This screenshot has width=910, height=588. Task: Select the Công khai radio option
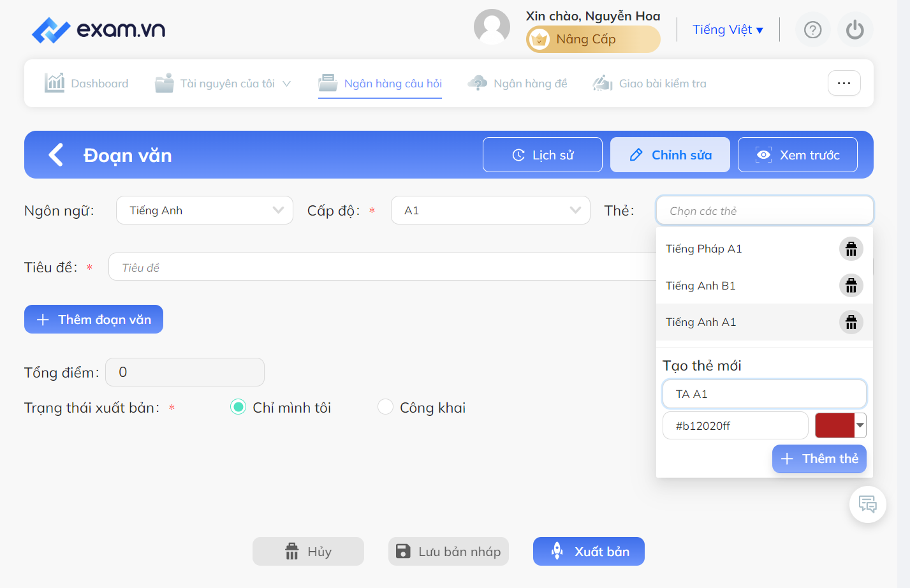(x=385, y=407)
